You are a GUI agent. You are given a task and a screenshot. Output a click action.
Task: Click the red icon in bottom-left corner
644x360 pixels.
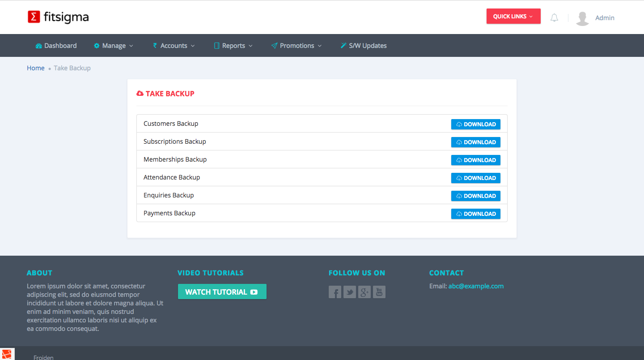click(x=8, y=354)
